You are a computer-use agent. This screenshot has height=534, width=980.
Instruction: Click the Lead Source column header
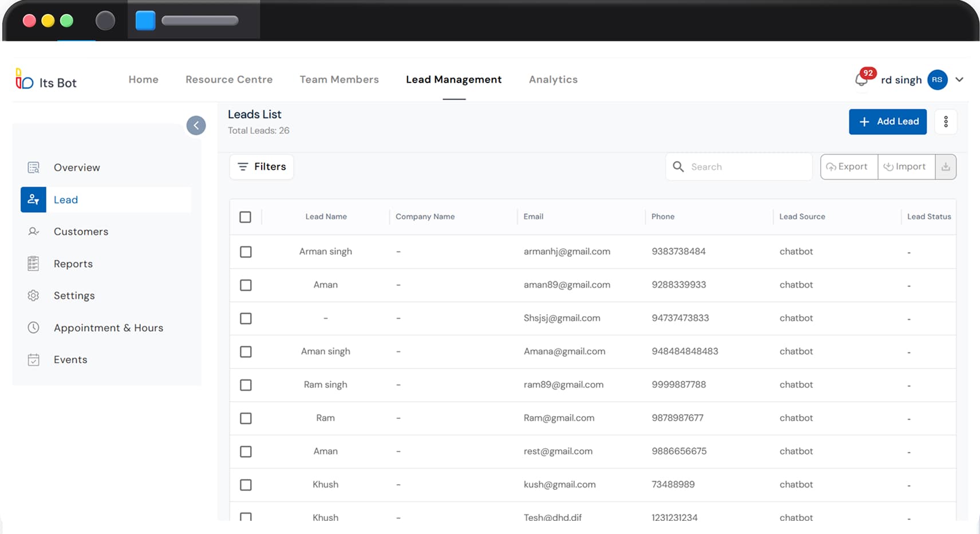(802, 217)
